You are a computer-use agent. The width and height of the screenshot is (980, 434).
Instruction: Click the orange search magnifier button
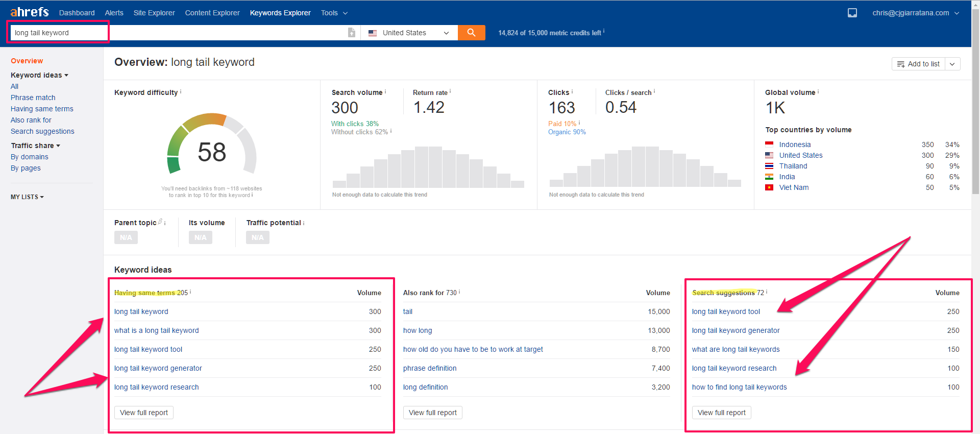tap(471, 33)
